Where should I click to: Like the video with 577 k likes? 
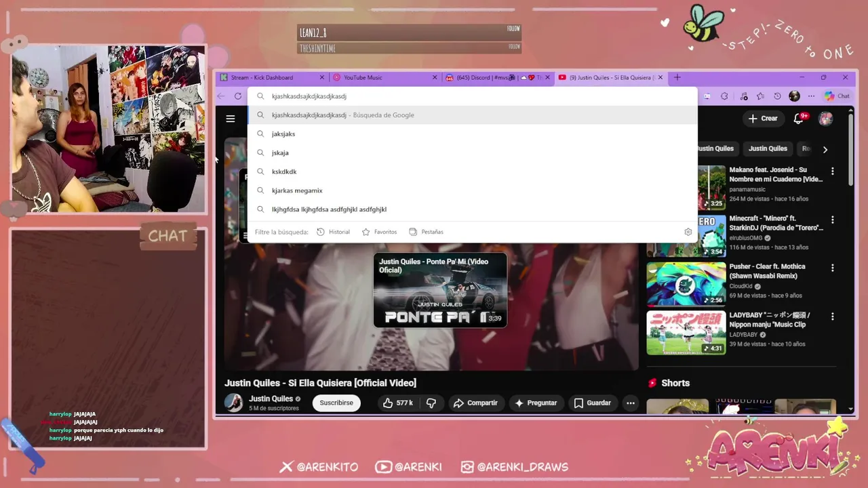tap(397, 403)
